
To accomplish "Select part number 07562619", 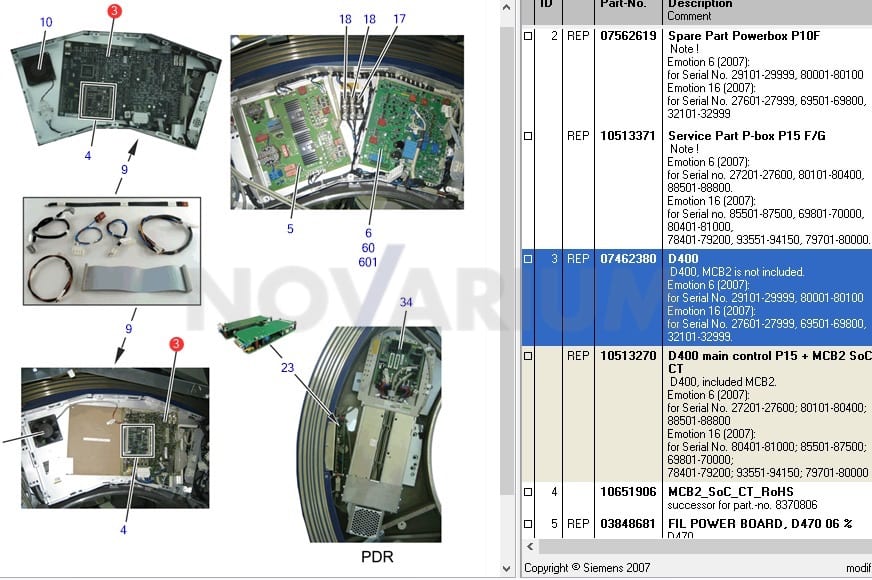I will click(628, 36).
